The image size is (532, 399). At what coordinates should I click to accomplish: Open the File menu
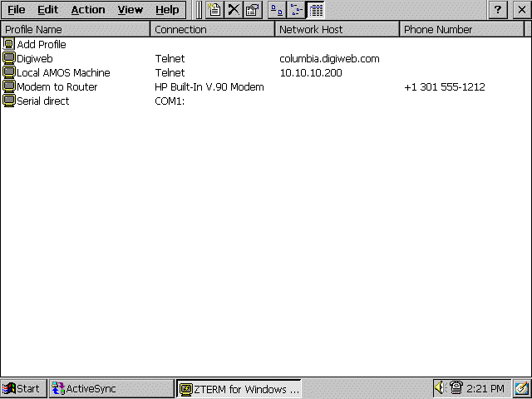(x=17, y=10)
